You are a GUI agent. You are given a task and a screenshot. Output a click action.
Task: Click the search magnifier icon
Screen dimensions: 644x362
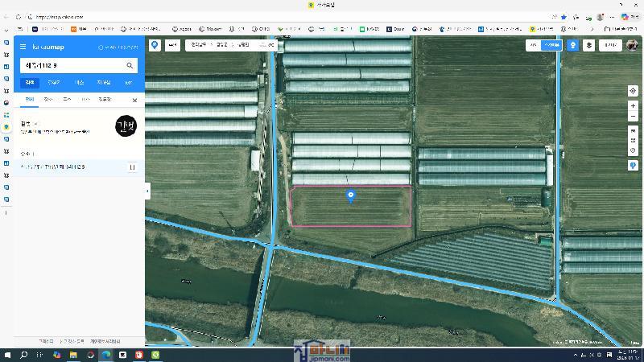click(x=130, y=65)
